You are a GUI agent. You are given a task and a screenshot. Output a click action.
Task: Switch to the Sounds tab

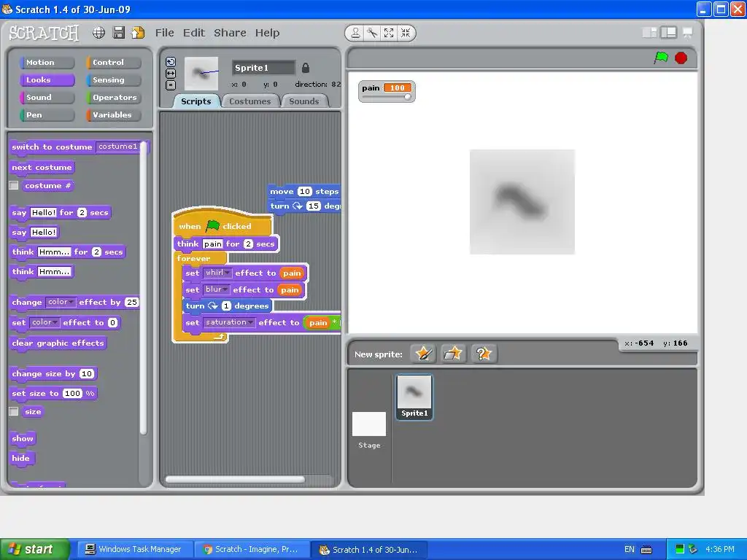(304, 101)
